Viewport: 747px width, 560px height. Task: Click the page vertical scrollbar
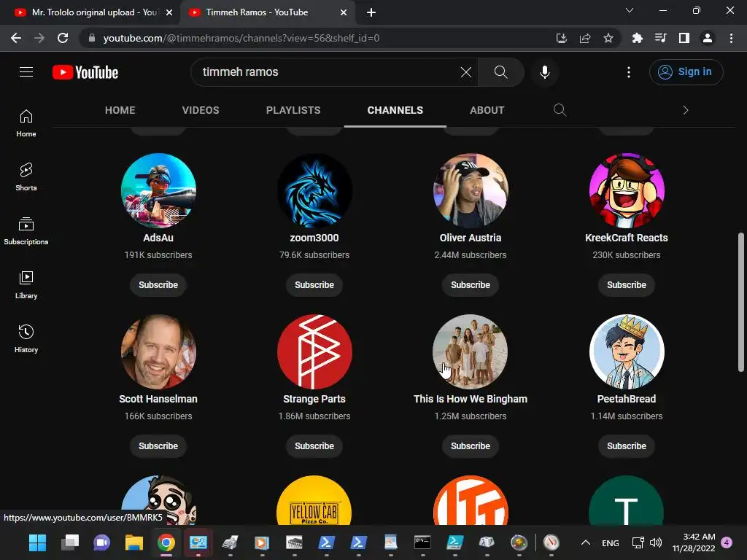[x=741, y=302]
